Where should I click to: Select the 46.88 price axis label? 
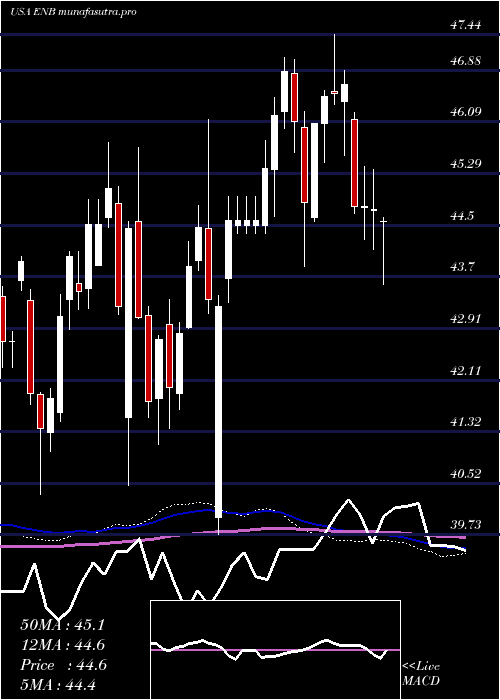(465, 60)
